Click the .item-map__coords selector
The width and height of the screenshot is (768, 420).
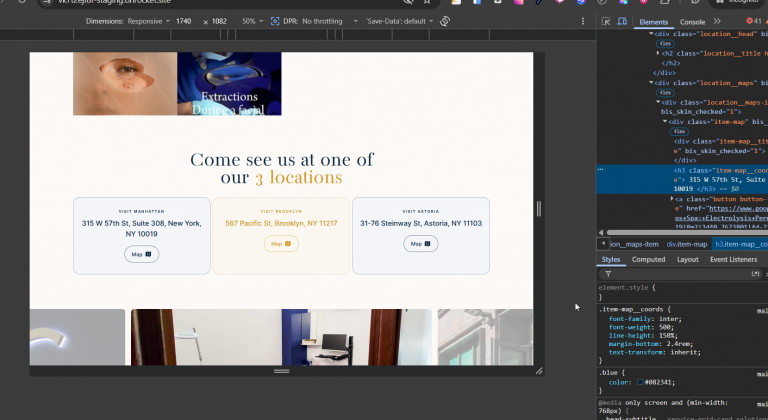[x=631, y=309]
